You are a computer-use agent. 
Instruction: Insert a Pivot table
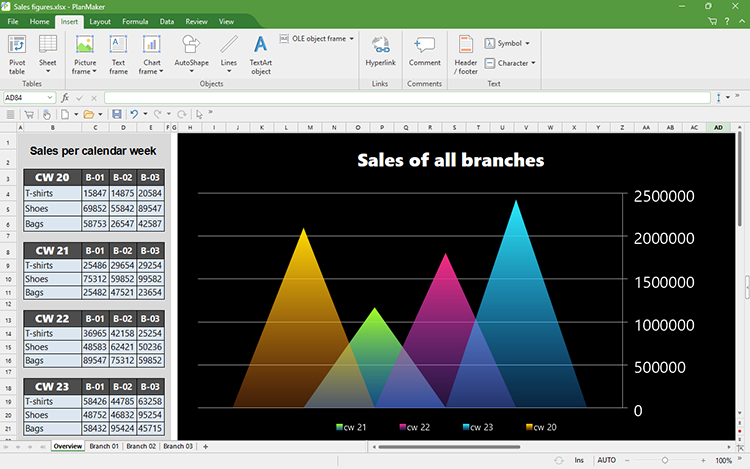17,54
